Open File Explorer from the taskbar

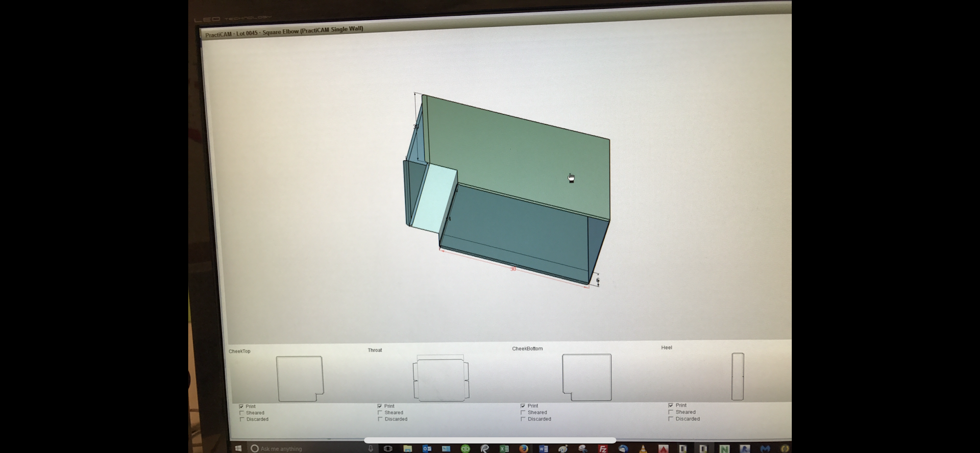(x=407, y=448)
